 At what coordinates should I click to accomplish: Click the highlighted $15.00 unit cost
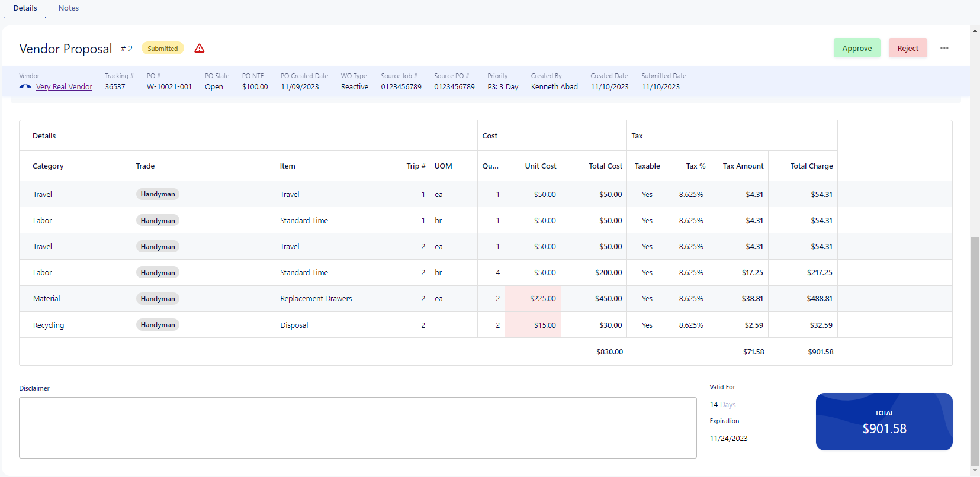[x=532, y=325]
